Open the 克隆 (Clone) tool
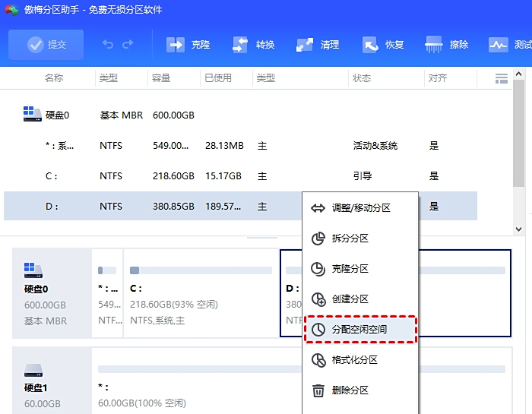The height and width of the screenshot is (414, 532). (188, 45)
